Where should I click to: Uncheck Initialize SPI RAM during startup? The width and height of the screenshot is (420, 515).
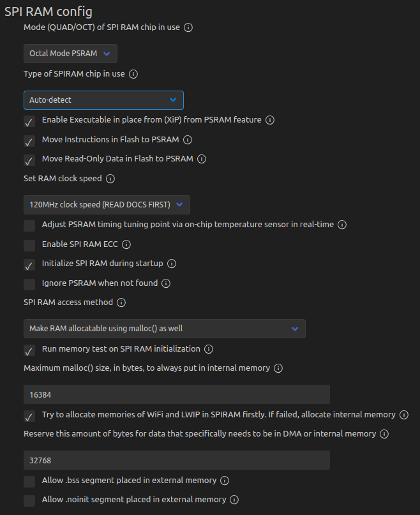coord(29,265)
